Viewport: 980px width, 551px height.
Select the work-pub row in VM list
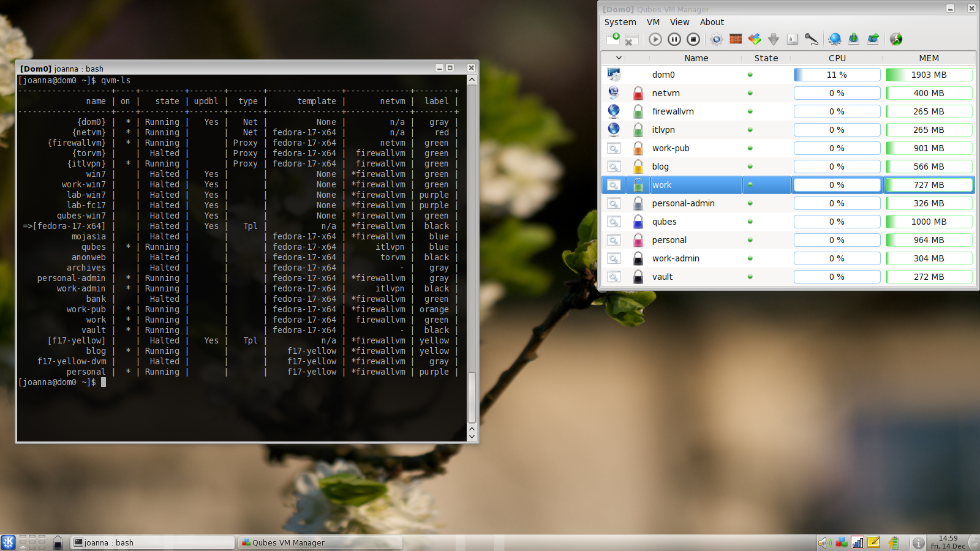coord(788,148)
